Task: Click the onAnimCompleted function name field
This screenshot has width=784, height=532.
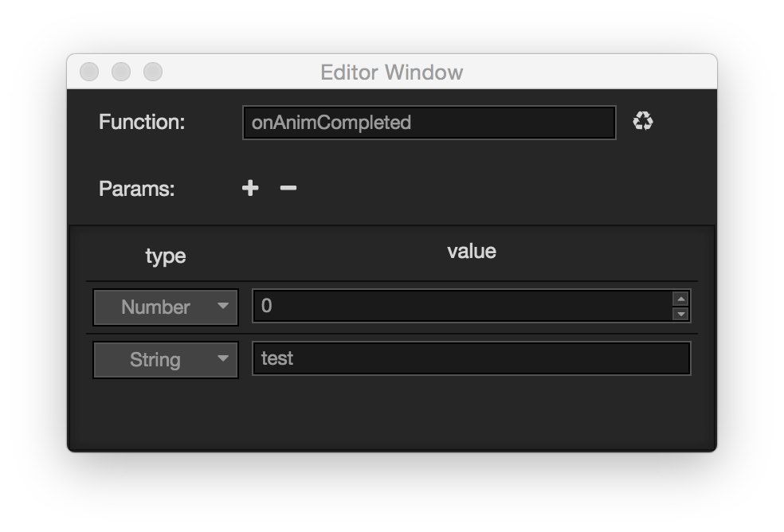Action: (x=429, y=123)
